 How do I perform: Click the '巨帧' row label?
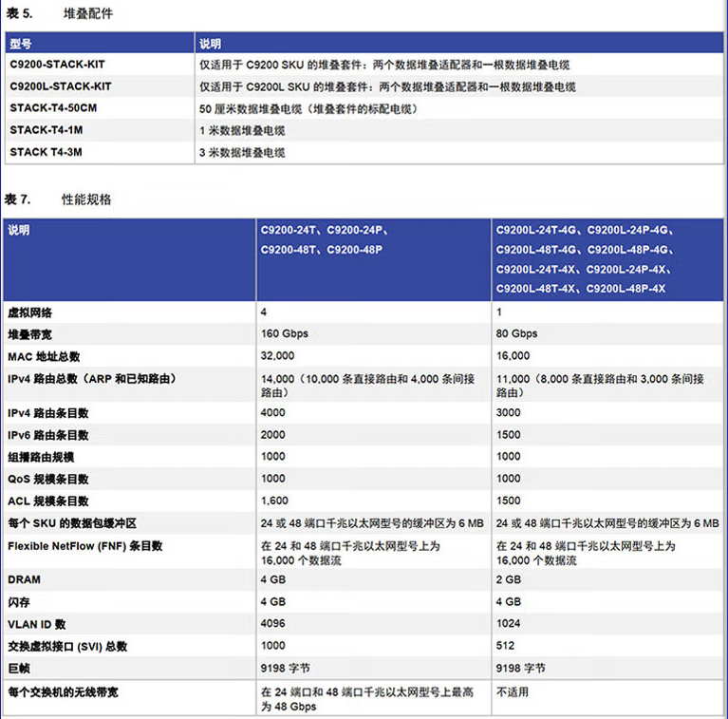(19, 669)
